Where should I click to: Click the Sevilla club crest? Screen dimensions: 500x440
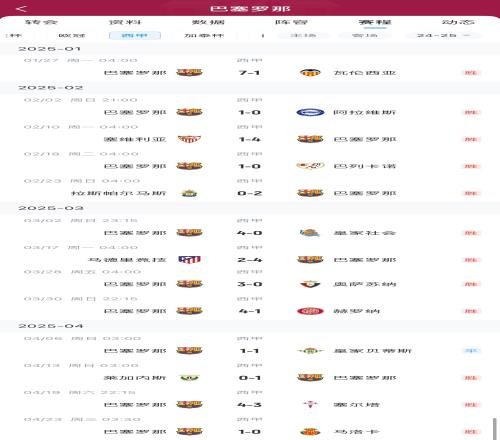click(x=189, y=139)
